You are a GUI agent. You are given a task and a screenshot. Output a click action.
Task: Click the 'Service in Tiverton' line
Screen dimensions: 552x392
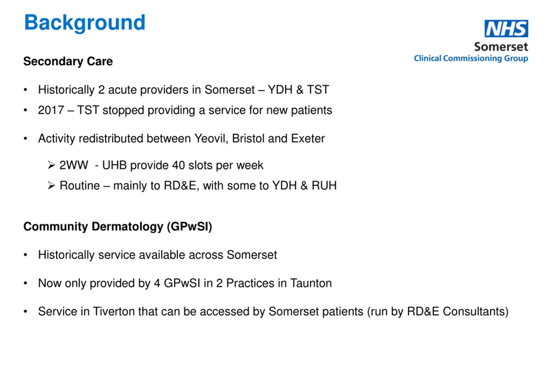273,312
